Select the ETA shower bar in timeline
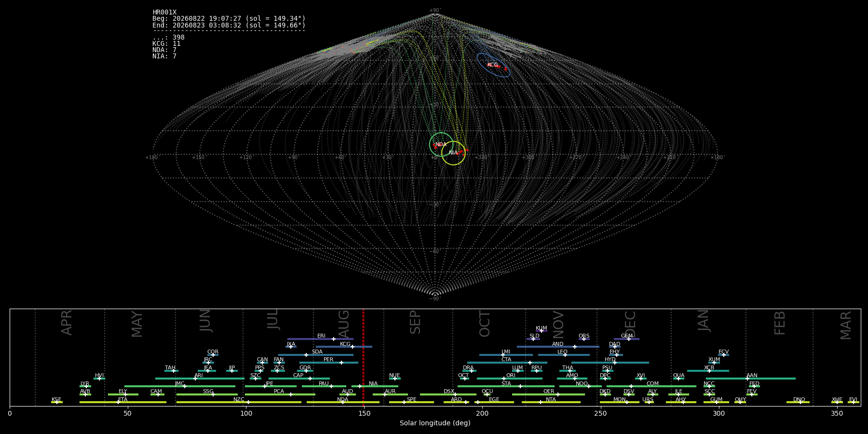This screenshot has width=868, height=434. 123,402
